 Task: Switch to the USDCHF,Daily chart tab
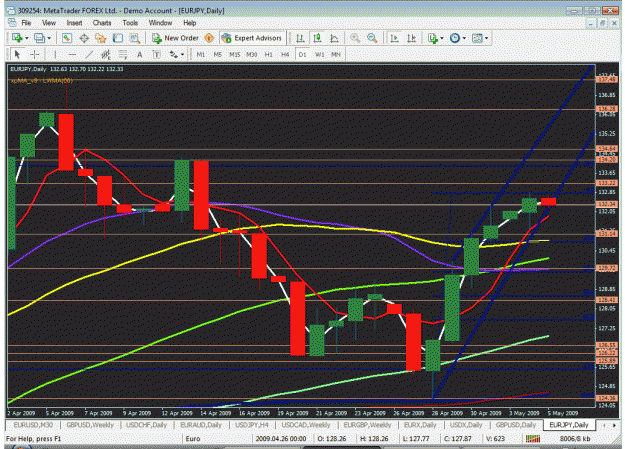pyautogui.click(x=146, y=425)
